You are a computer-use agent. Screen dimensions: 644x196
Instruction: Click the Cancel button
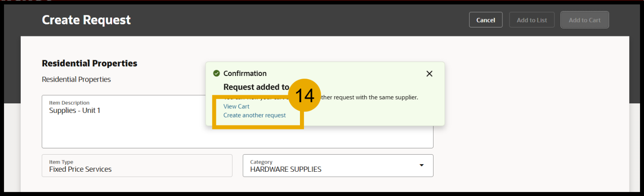click(486, 20)
